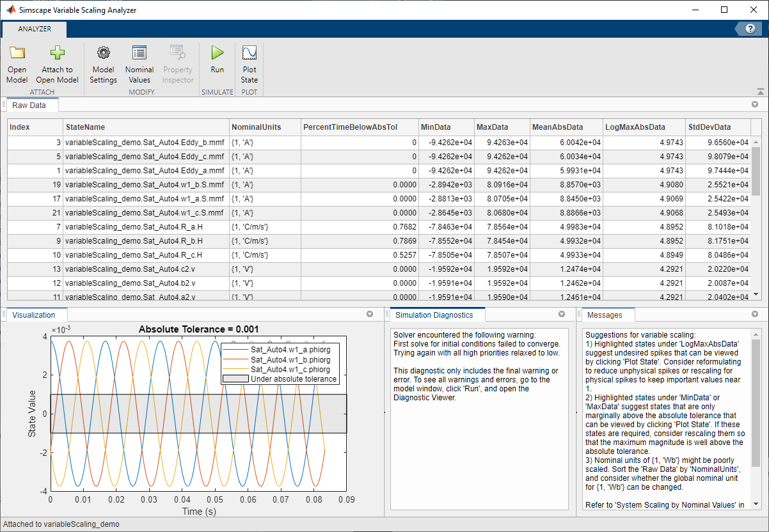
Task: Click Attach to Open Model plus icon
Action: [x=57, y=54]
